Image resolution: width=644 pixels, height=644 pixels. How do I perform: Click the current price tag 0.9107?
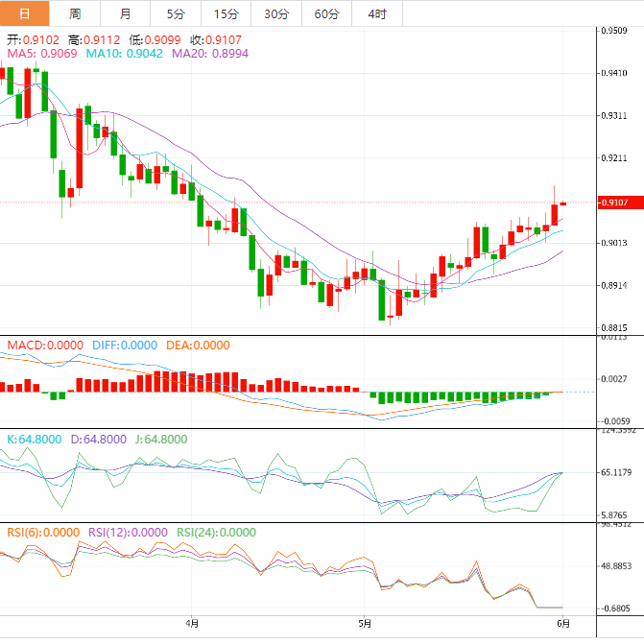coord(613,203)
